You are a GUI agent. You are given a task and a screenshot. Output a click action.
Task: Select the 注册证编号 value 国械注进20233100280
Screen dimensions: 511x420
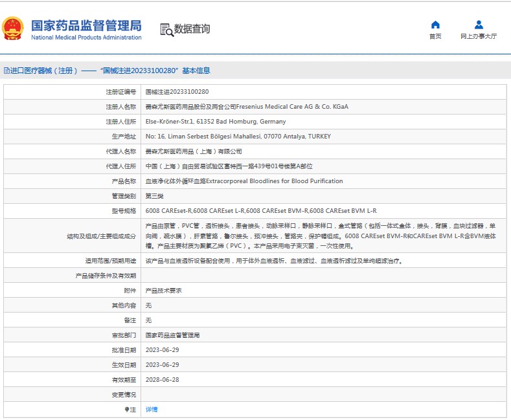pos(177,92)
